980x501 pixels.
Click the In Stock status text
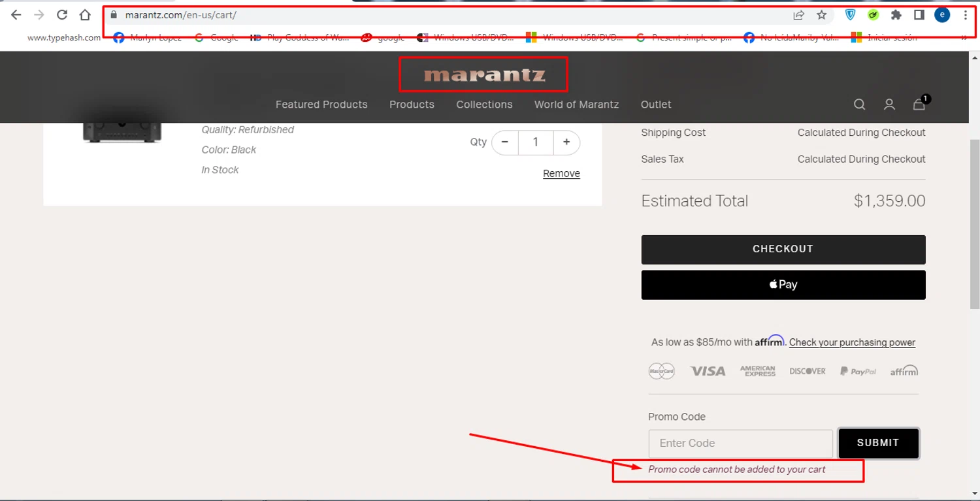pyautogui.click(x=220, y=170)
